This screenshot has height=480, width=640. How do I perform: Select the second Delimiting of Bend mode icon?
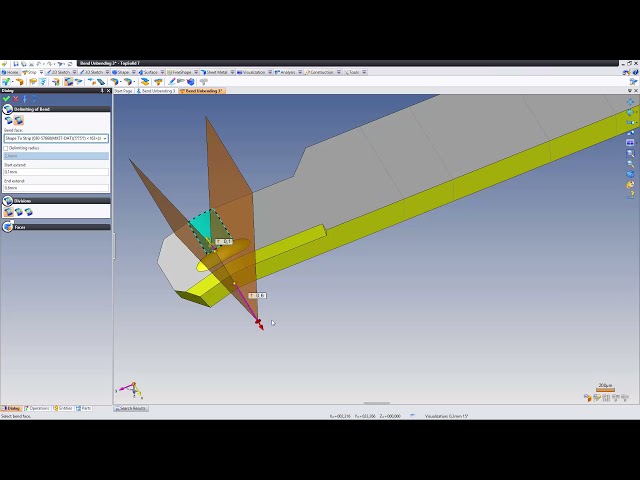pos(19,120)
